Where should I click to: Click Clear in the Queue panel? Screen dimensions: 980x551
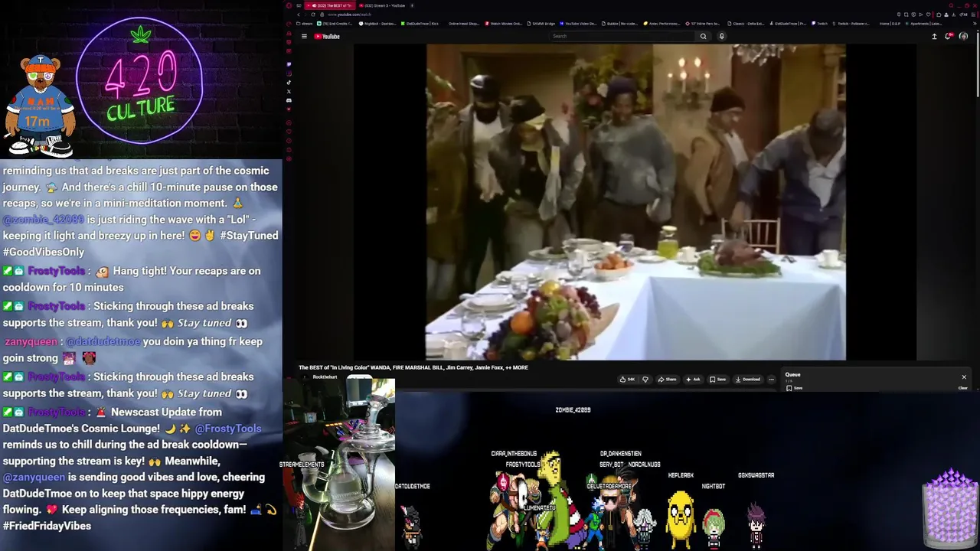coord(962,388)
